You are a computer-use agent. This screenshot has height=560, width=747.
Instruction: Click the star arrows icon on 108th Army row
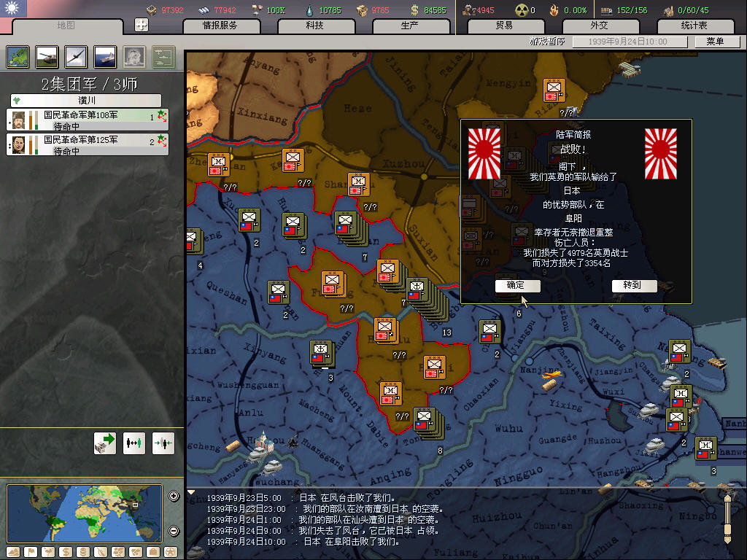[162, 116]
